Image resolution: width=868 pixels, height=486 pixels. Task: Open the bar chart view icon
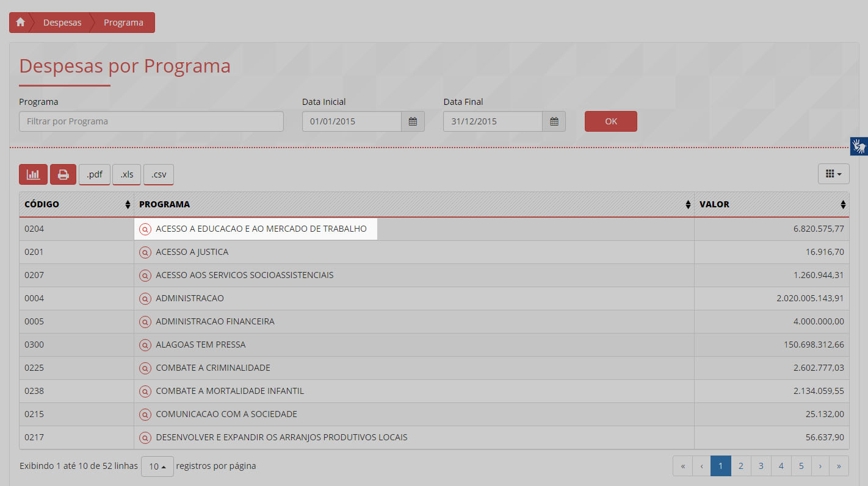pos(33,174)
